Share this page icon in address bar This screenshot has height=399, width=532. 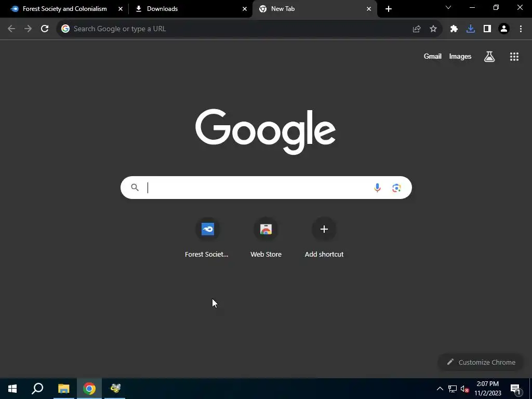[x=417, y=29]
